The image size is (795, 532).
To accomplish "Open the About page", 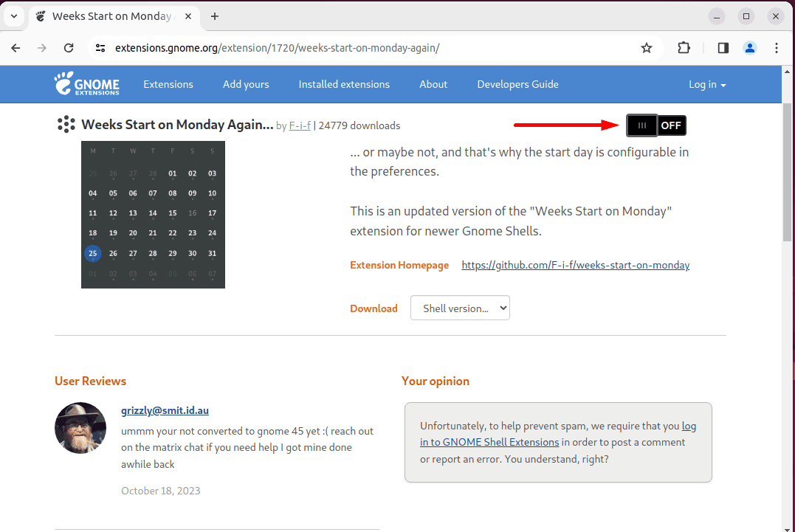I will (x=433, y=85).
